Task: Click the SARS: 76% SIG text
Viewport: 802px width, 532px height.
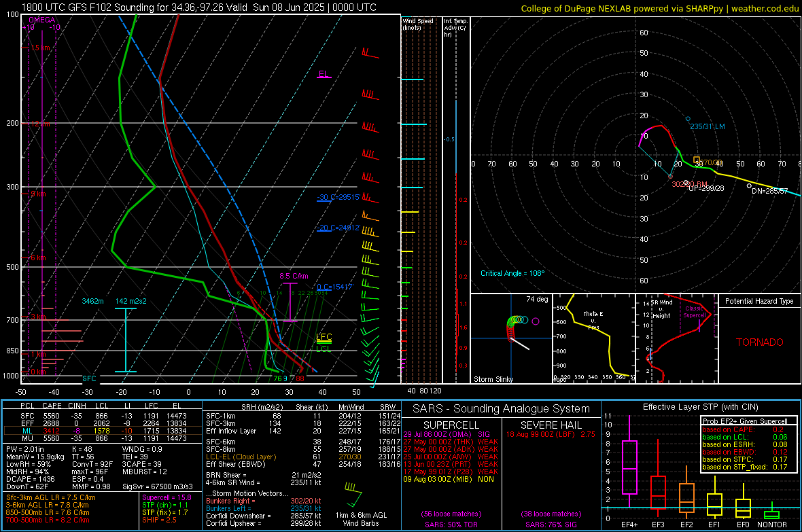Action: click(x=551, y=525)
